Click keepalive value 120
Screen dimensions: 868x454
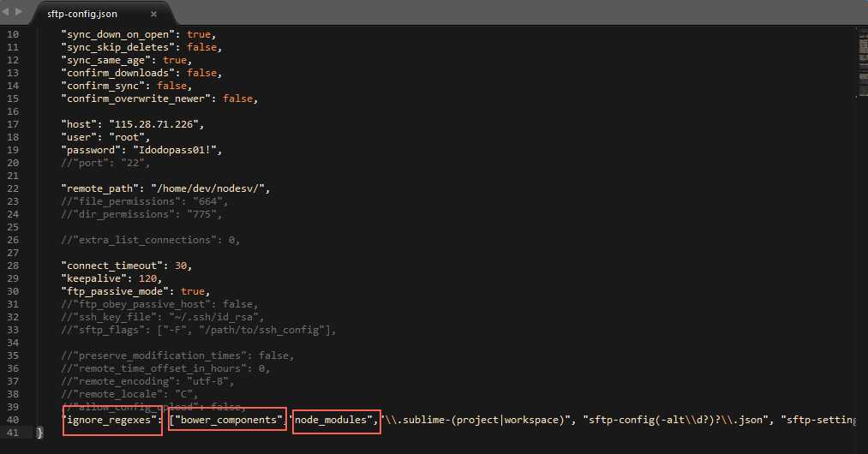click(x=147, y=278)
